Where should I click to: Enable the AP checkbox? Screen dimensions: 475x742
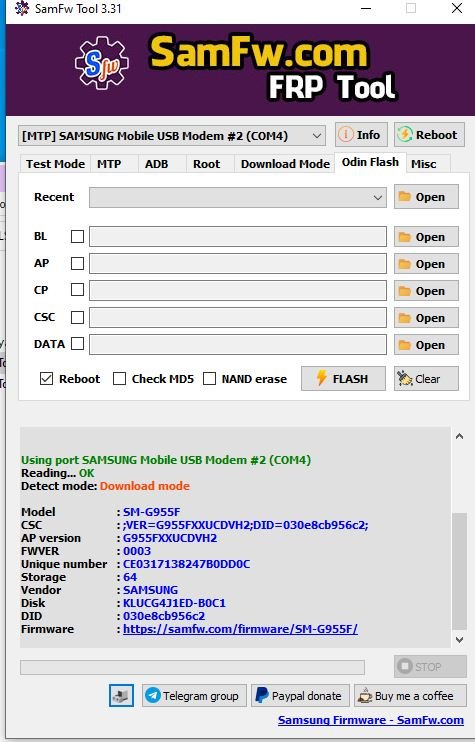point(77,263)
